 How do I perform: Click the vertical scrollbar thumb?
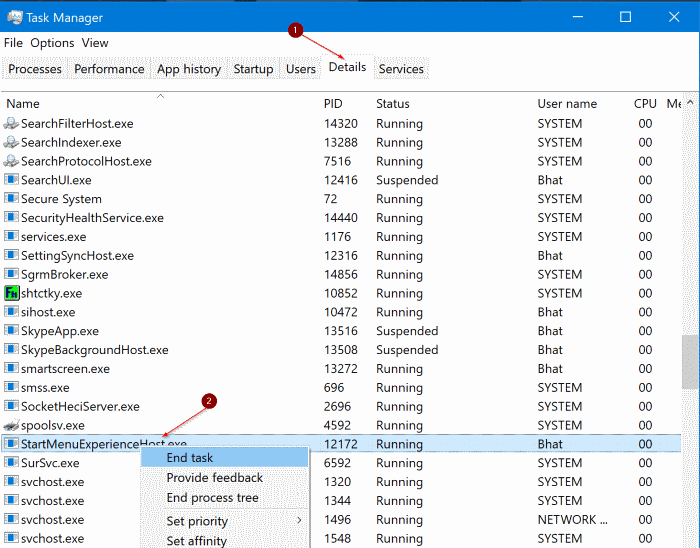(691, 362)
